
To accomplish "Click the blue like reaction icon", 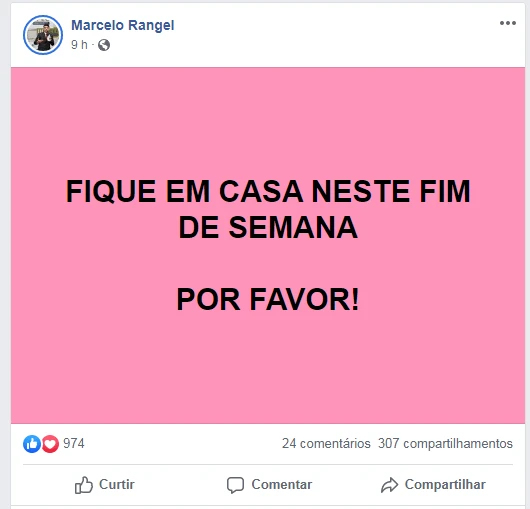I will tap(32, 444).
